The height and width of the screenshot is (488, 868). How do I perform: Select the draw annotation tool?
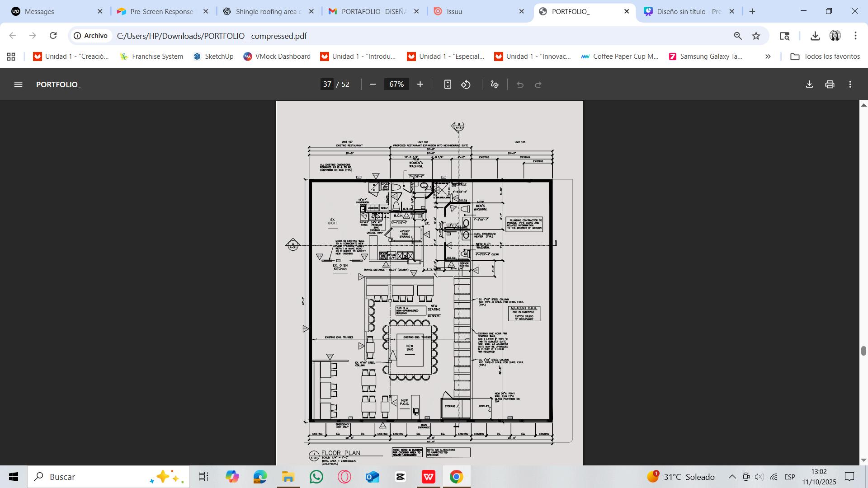coord(495,84)
